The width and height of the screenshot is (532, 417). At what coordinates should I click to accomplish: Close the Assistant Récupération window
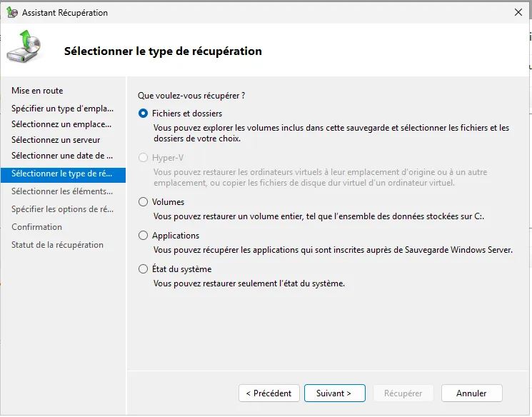518,12
